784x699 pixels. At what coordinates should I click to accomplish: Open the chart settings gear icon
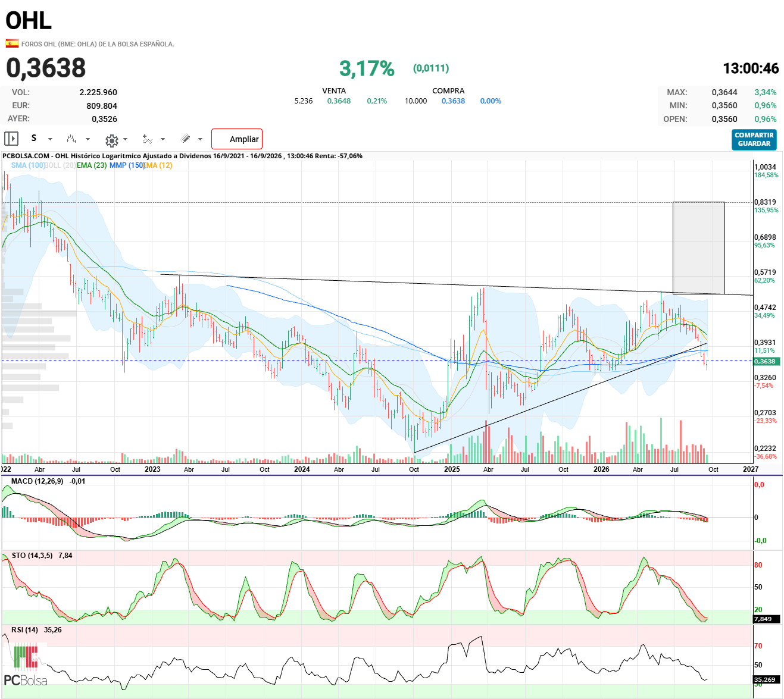pyautogui.click(x=111, y=140)
